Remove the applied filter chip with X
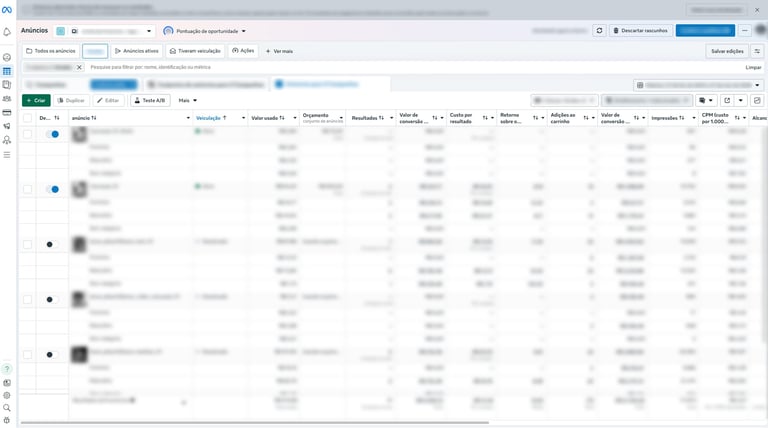Screen dimensions: 768x428 pos(79,67)
